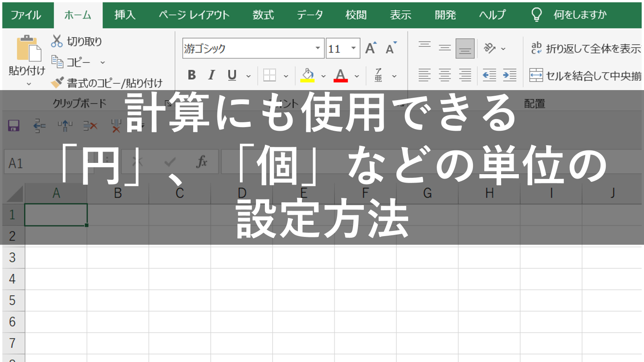This screenshot has width=644, height=362.
Task: Open the font color dropdown arrow
Action: click(357, 76)
